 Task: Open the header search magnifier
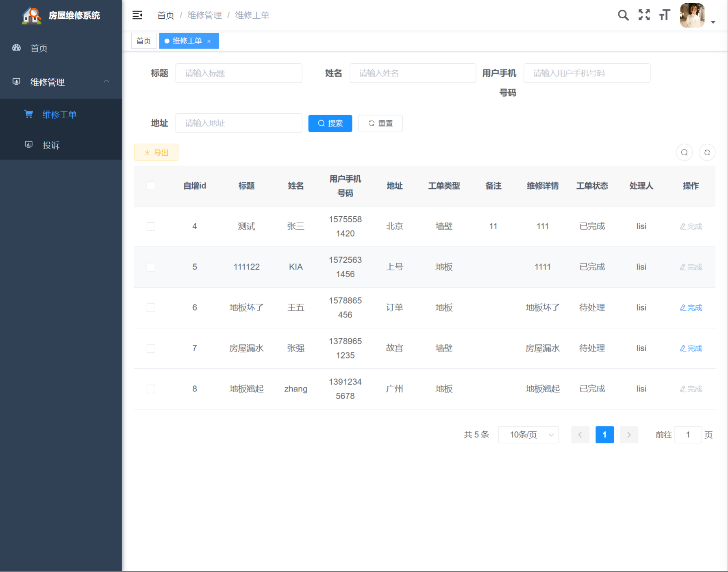623,15
